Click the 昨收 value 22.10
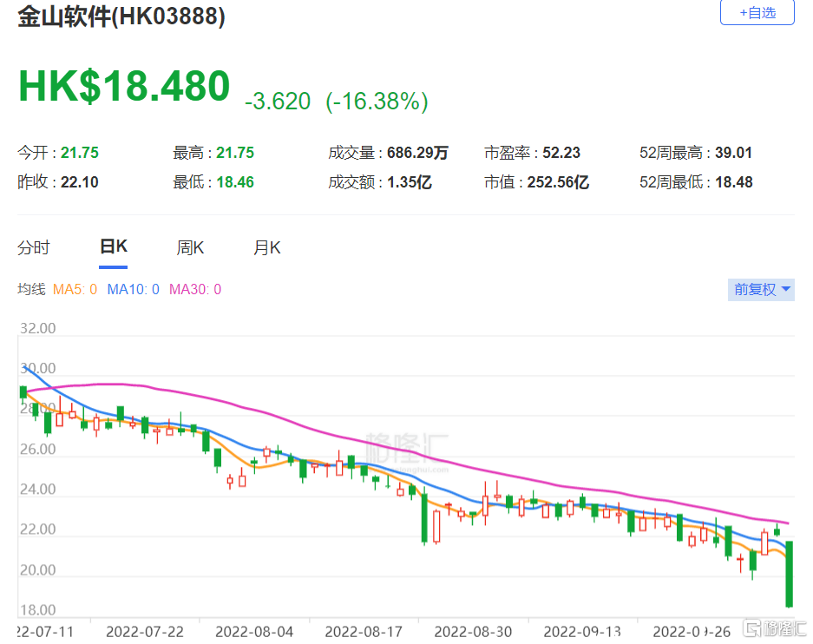Viewport: 813px width, 644px height. click(79, 182)
